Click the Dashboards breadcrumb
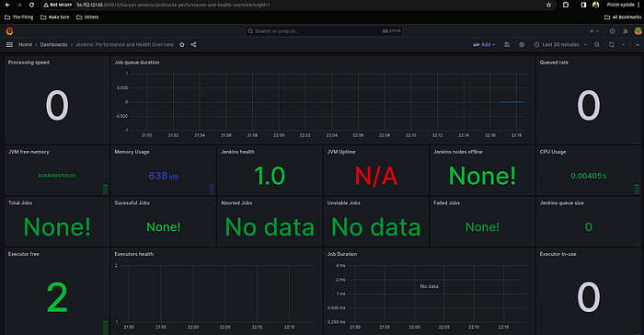The height and width of the screenshot is (335, 644). pos(53,44)
